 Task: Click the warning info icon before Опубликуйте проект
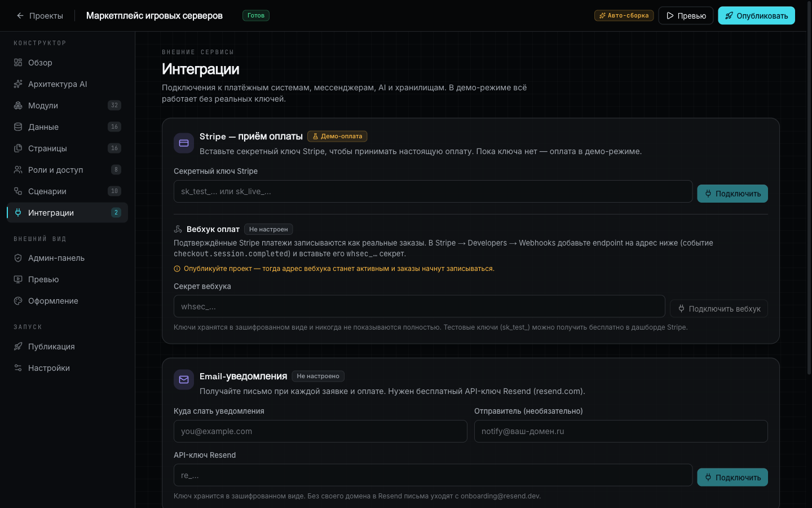(x=177, y=269)
